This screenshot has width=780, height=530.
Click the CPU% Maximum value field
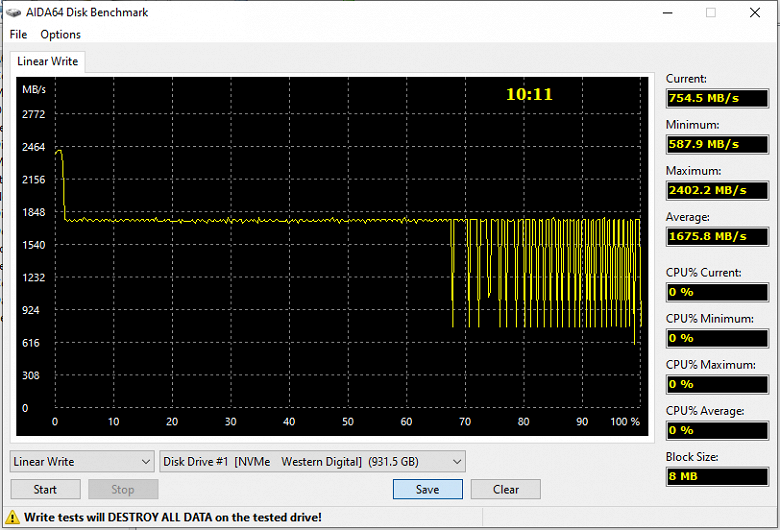click(x=717, y=384)
